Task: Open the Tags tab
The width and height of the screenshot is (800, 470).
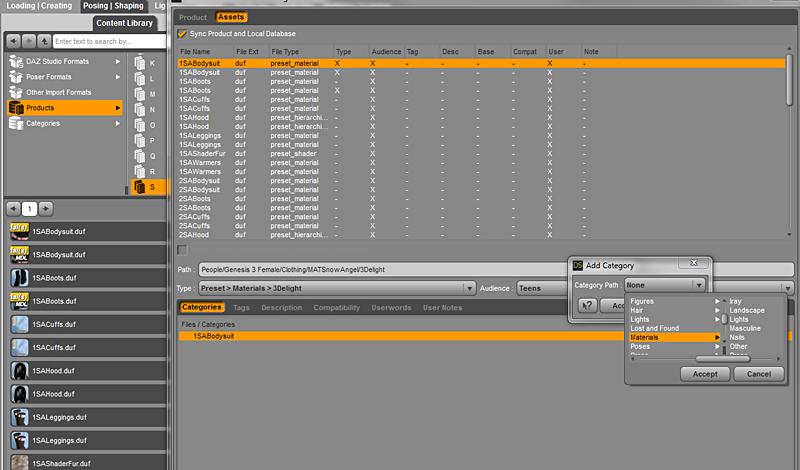Action: pyautogui.click(x=241, y=308)
